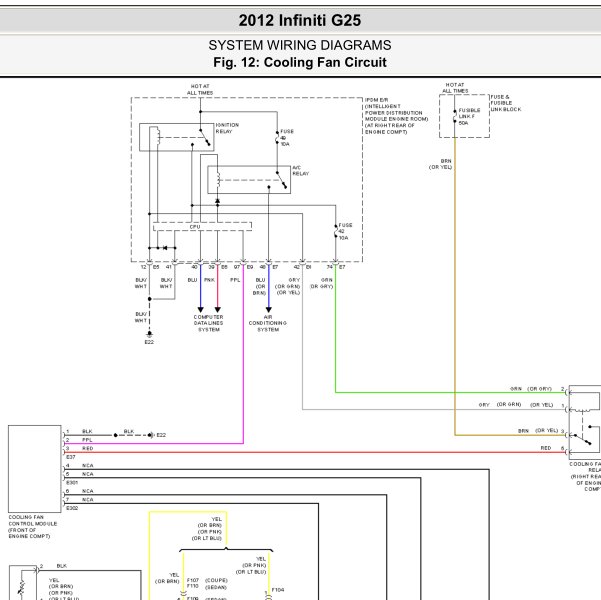This screenshot has width=601, height=600.
Task: Select "GRN (OR GRY)" near relay pin 2
Action: coord(531,389)
